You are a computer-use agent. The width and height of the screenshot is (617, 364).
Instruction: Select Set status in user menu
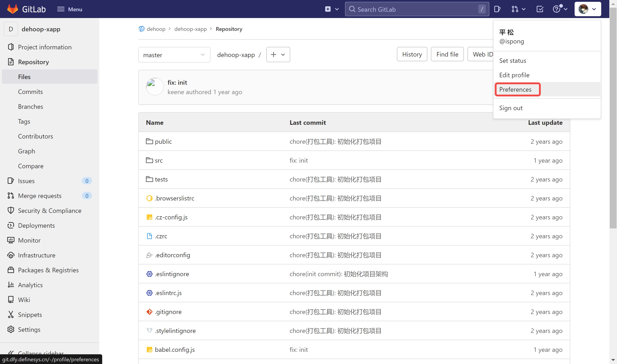547,61
